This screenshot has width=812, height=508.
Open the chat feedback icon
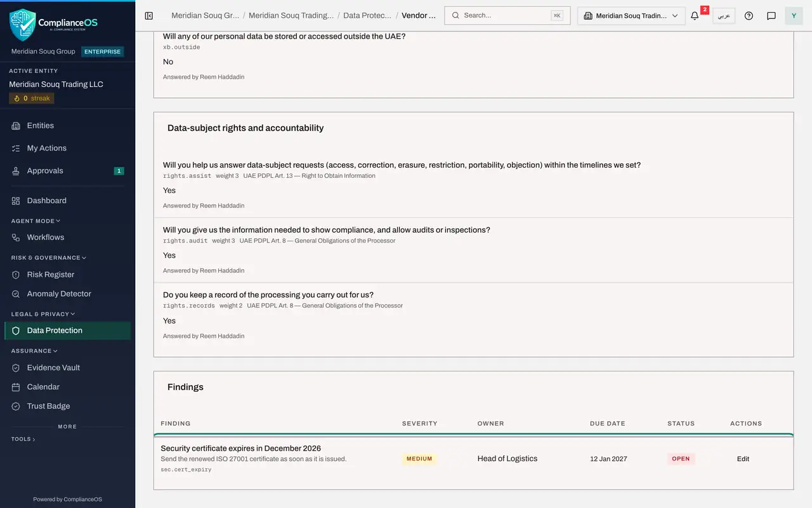pyautogui.click(x=771, y=16)
